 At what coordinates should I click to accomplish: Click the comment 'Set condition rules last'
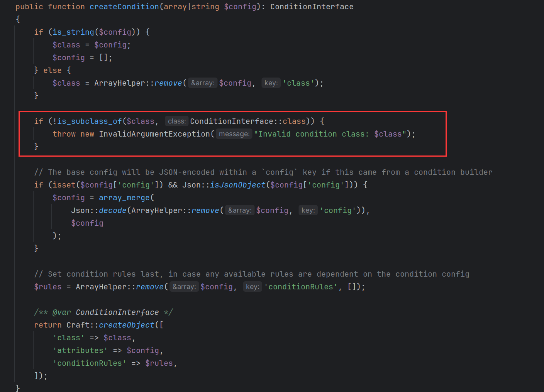click(252, 274)
